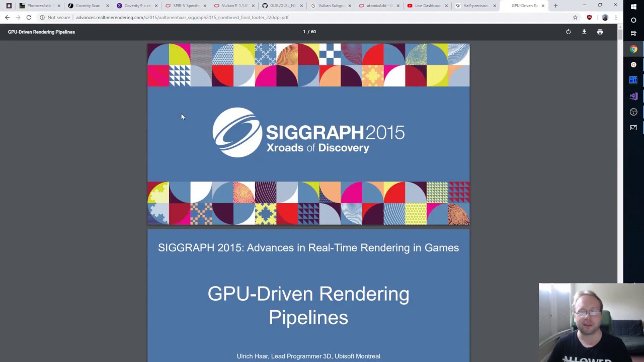Click the SIGGRAPH 2015 logo slide
The width and height of the screenshot is (644, 362).
(x=308, y=134)
